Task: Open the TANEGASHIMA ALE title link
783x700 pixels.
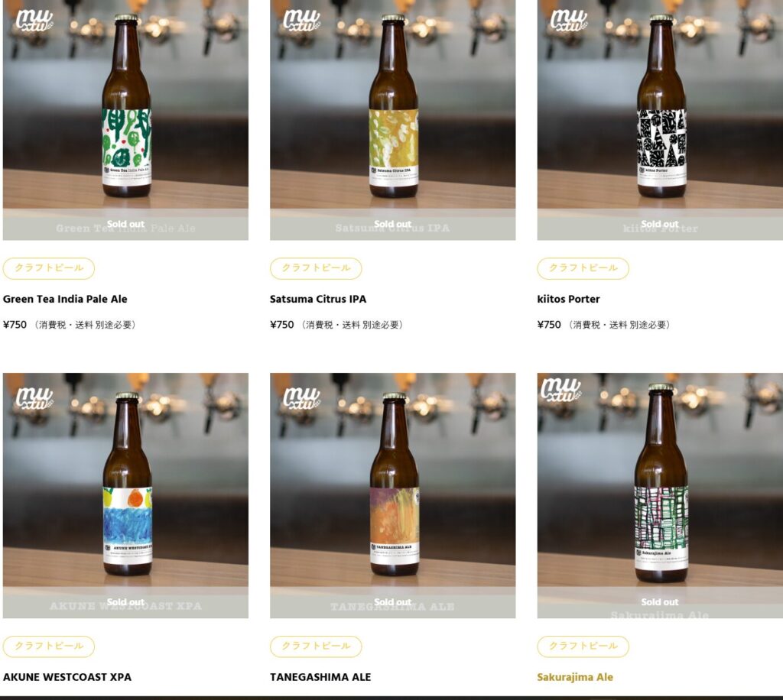Action: (320, 677)
